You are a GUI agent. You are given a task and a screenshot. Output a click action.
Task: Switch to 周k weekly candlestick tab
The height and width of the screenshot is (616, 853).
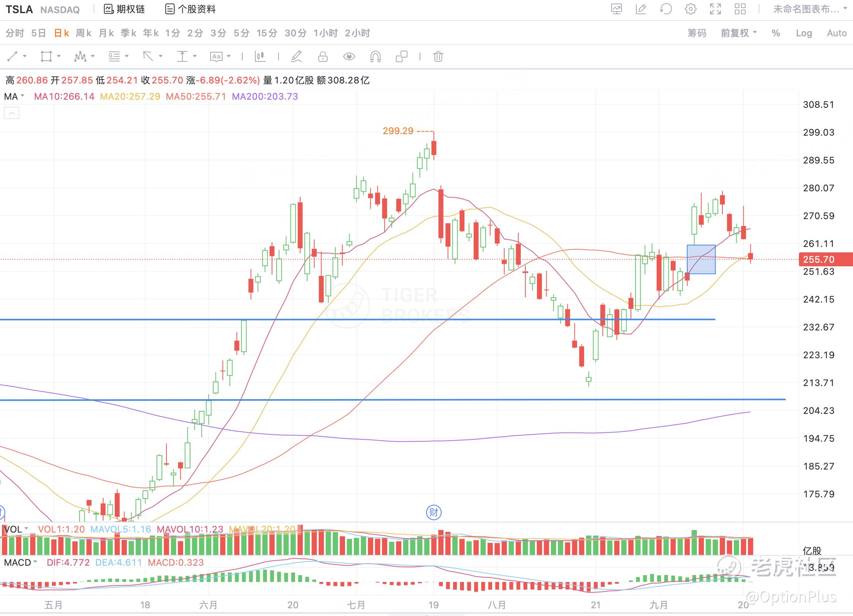(x=84, y=33)
